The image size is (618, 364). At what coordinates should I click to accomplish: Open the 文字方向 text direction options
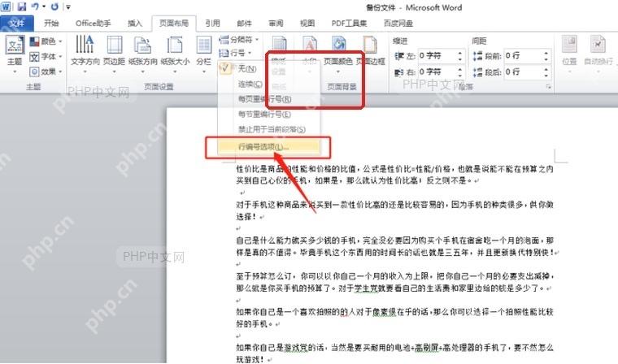point(85,54)
